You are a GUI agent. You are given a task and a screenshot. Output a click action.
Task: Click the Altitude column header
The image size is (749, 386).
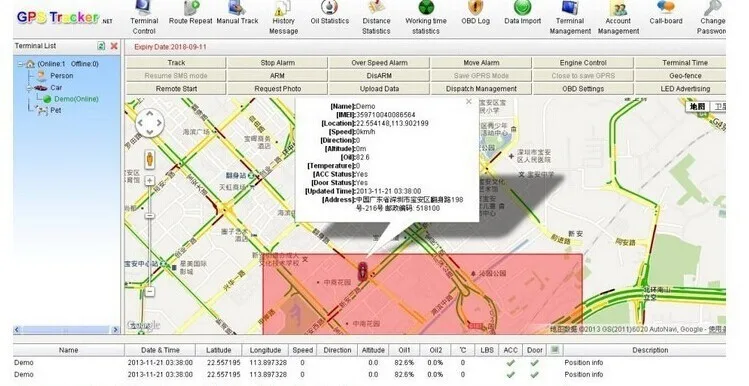click(x=373, y=350)
